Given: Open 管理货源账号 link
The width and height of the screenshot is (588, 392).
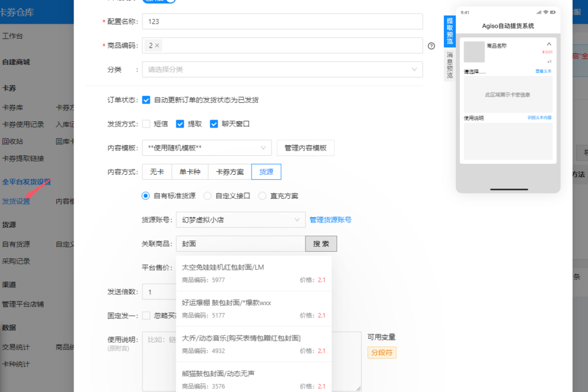Looking at the screenshot, I should 330,220.
